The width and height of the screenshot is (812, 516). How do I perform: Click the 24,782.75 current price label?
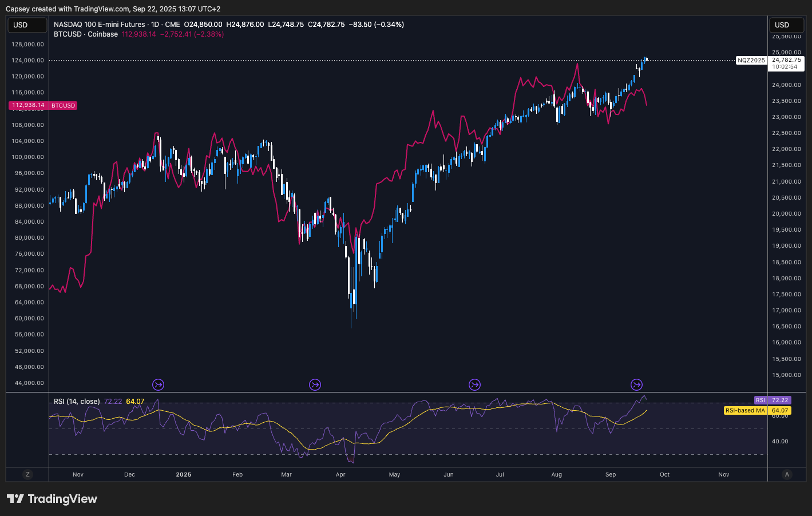pyautogui.click(x=786, y=60)
